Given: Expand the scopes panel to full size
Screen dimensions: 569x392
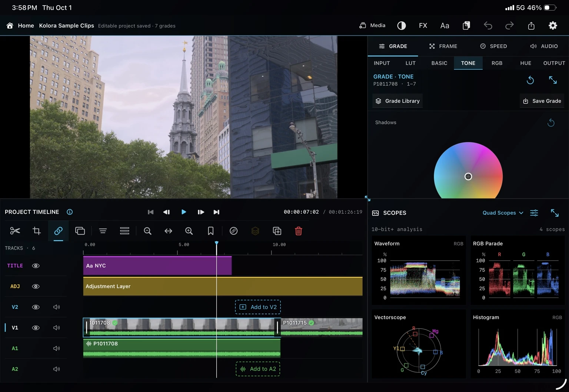Looking at the screenshot, I should pos(555,213).
